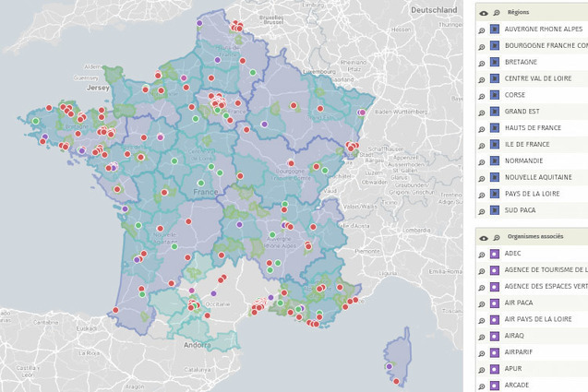Screen dimensions: 588x392
Task: Click the blue swatch beside Bretagne
Action: tap(495, 62)
